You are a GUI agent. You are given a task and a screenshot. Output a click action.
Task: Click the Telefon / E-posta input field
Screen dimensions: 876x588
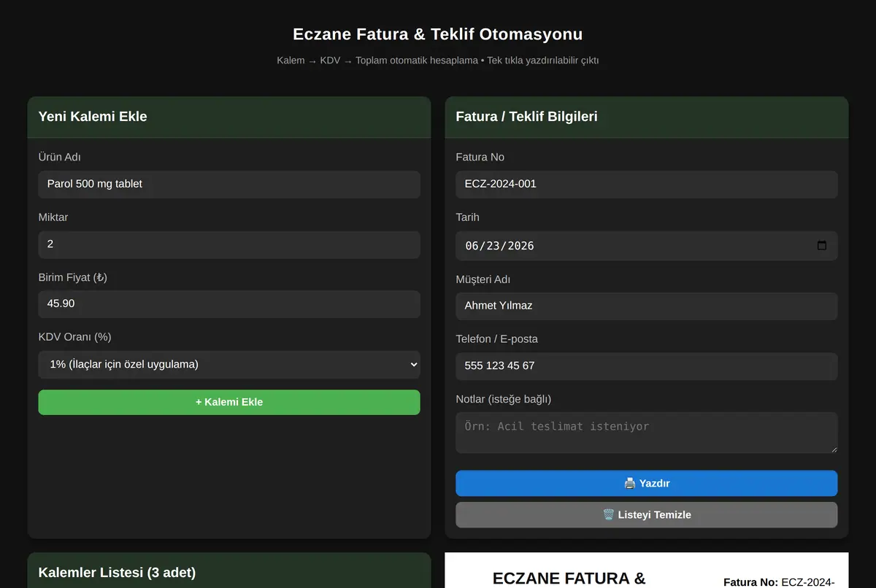coord(646,365)
